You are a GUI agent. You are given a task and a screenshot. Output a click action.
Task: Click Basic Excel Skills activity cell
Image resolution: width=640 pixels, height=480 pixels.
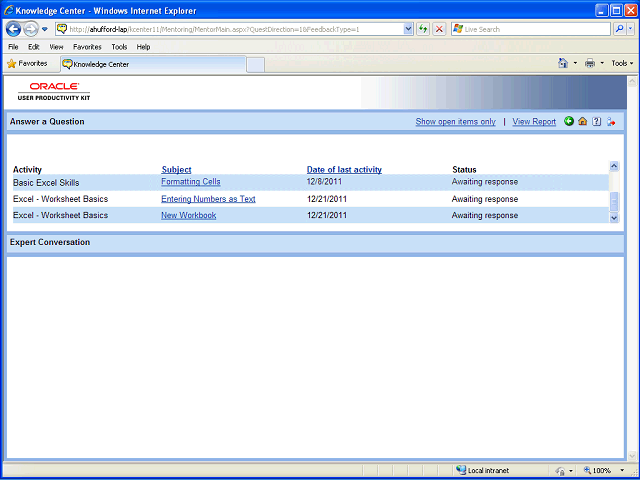point(46,182)
